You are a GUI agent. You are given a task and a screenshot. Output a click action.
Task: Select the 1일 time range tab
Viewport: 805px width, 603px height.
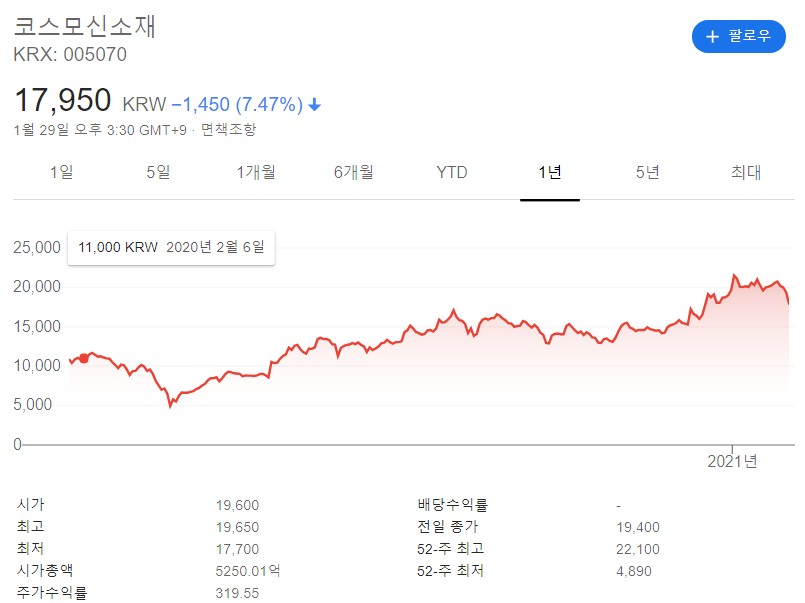(62, 172)
